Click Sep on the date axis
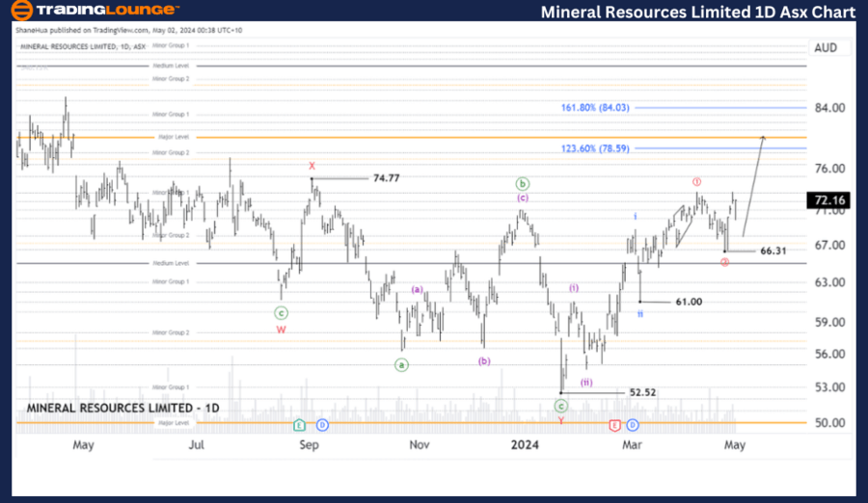 [309, 445]
